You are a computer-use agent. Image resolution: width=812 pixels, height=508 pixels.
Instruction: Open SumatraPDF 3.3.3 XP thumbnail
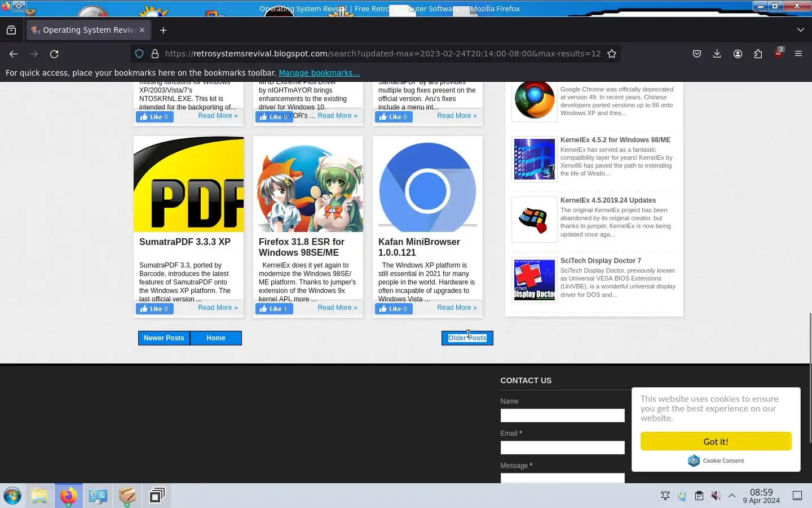pos(189,184)
